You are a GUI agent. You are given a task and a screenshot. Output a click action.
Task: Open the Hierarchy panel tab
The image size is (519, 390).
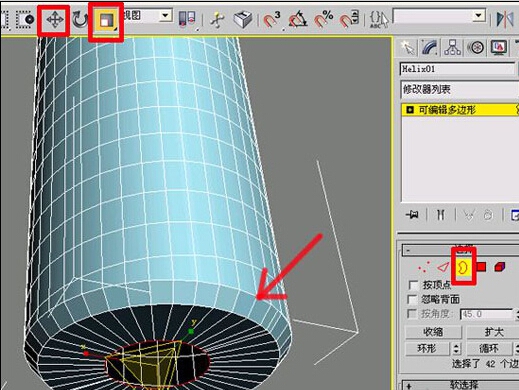click(x=452, y=48)
